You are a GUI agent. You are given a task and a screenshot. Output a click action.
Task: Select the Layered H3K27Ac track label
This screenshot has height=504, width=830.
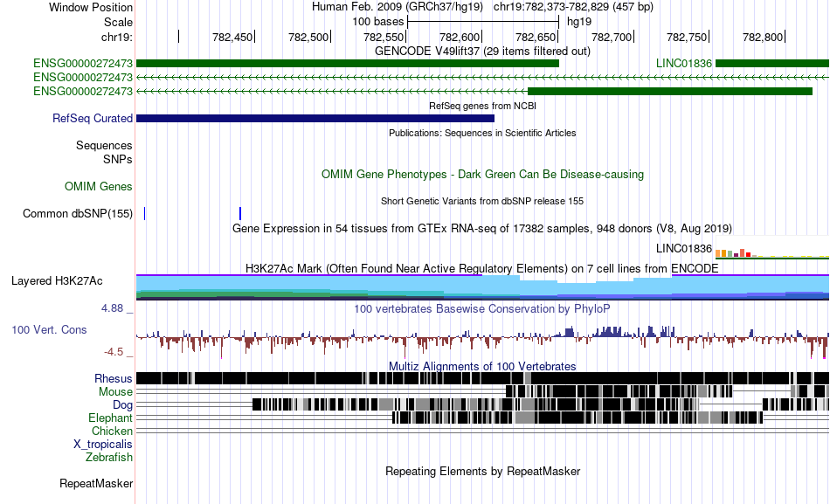coord(57,281)
